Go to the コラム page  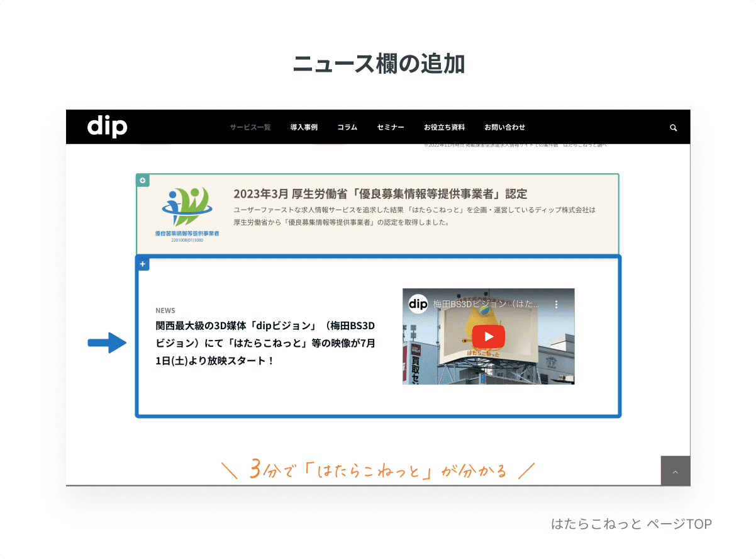(347, 127)
